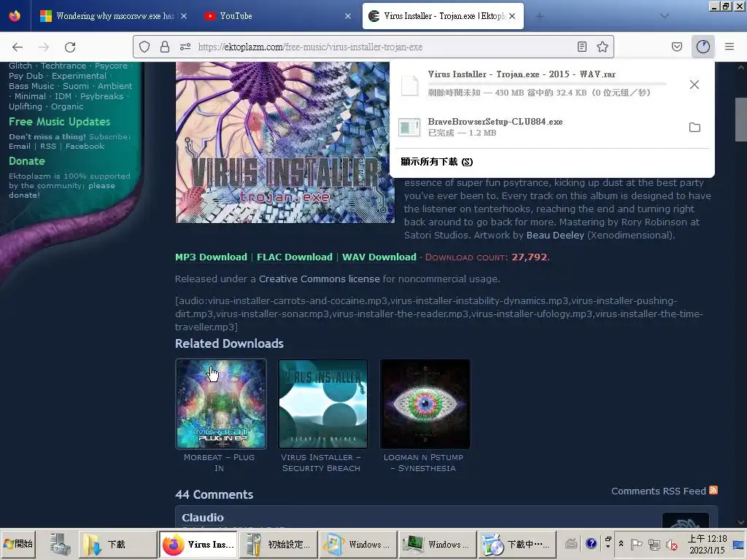Click the muted volume tray icon
747x560 pixels.
point(672,544)
